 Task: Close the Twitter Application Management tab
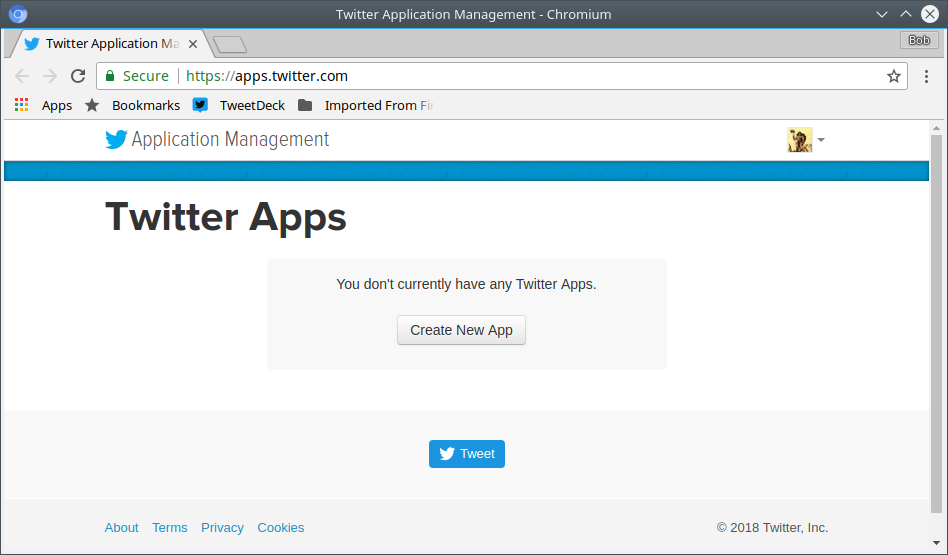point(193,44)
